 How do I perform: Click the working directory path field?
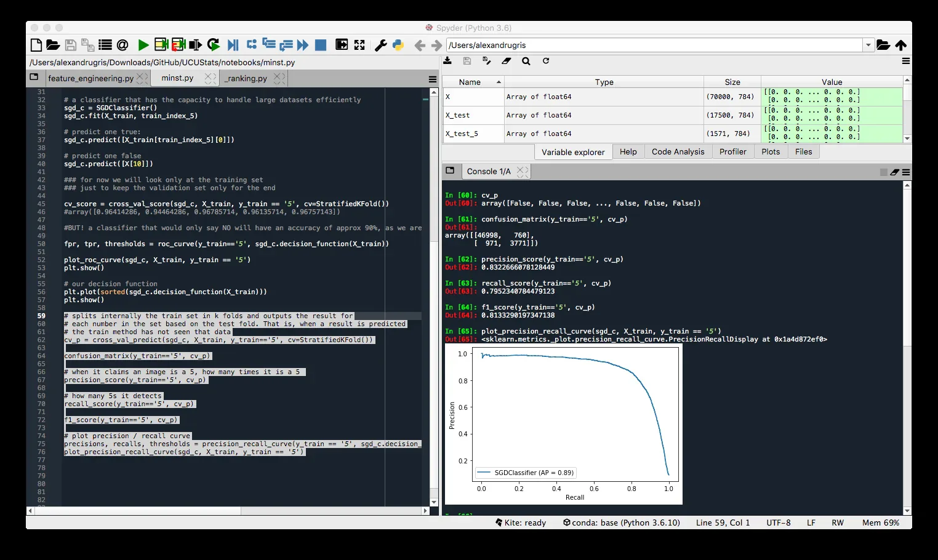point(655,45)
